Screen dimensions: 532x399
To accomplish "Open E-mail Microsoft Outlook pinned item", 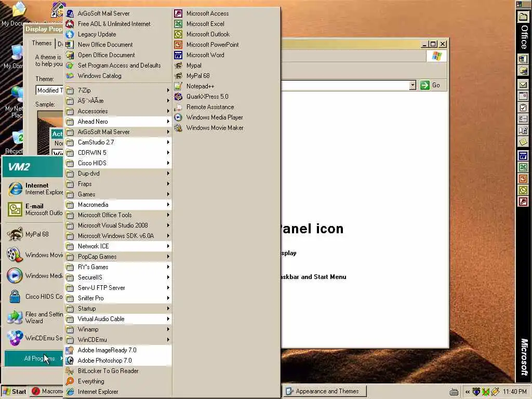I will pos(34,209).
